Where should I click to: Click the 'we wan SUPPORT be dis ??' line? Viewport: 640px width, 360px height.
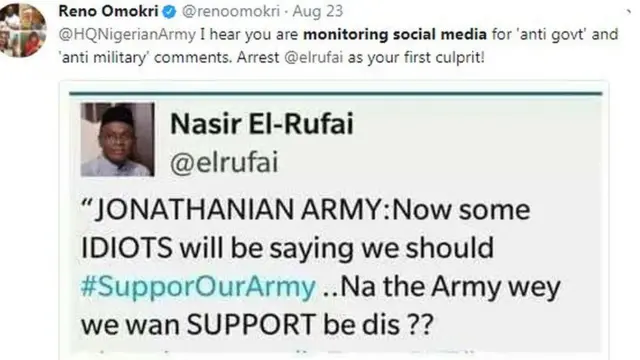pos(257,325)
